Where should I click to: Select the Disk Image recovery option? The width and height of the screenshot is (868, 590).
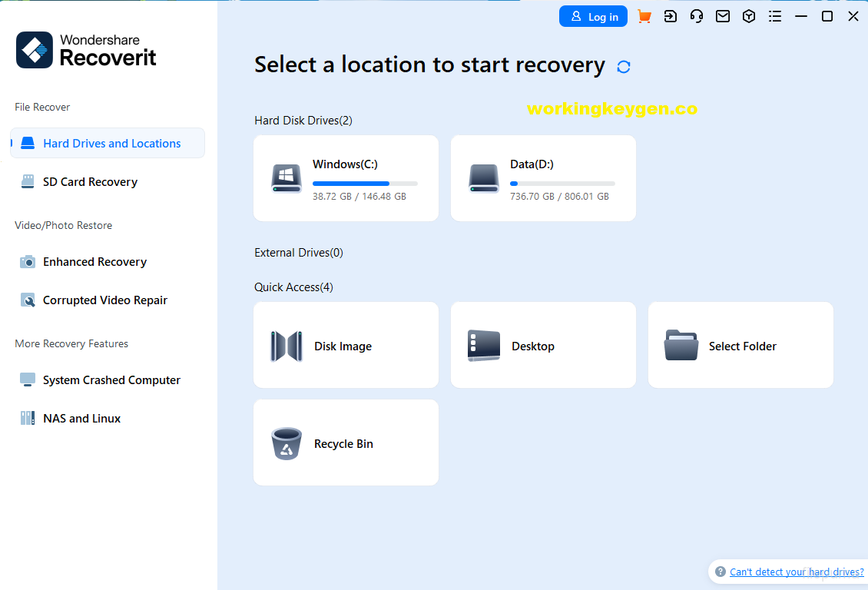coord(346,345)
